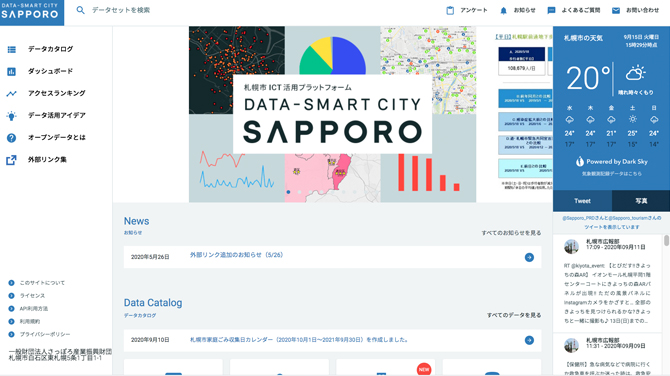Click the @Sapporo_PRD tweet source notice
670x376 pixels.
pos(611,222)
